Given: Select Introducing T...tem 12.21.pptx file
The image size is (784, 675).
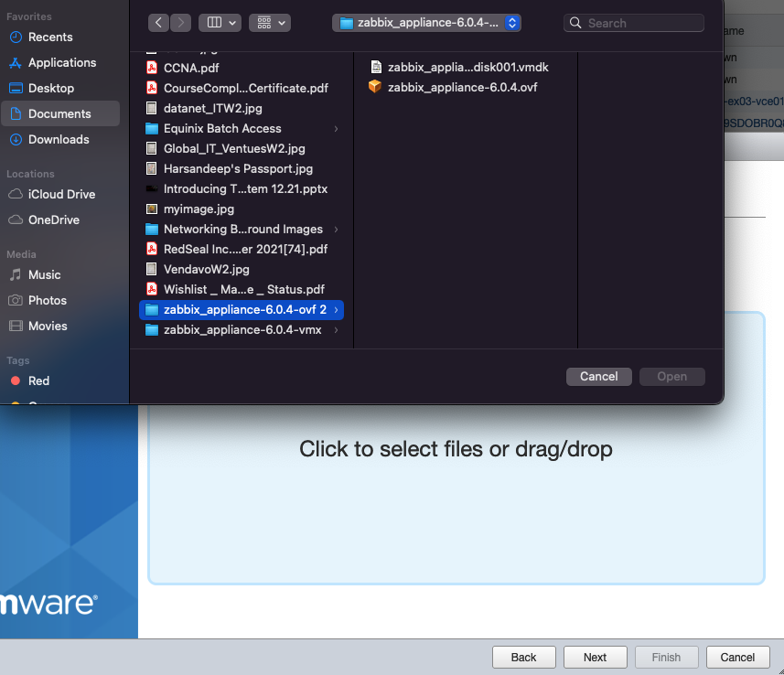Looking at the screenshot, I should pyautogui.click(x=242, y=188).
